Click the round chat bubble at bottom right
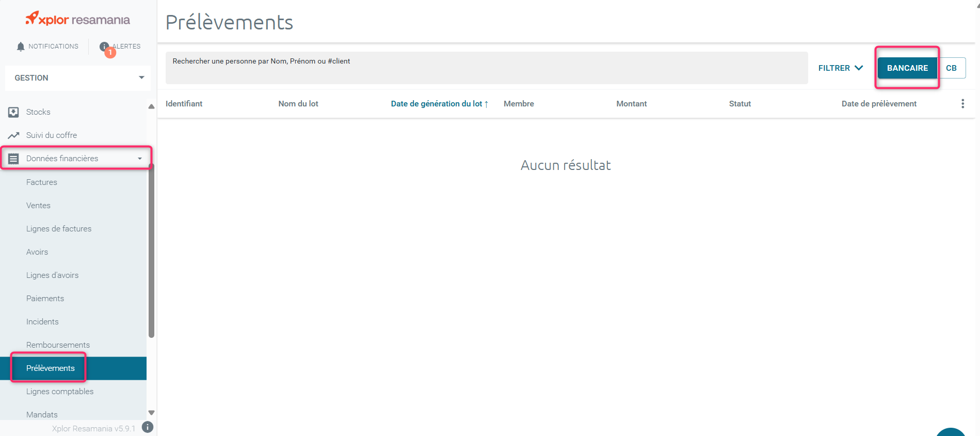 tap(951, 432)
